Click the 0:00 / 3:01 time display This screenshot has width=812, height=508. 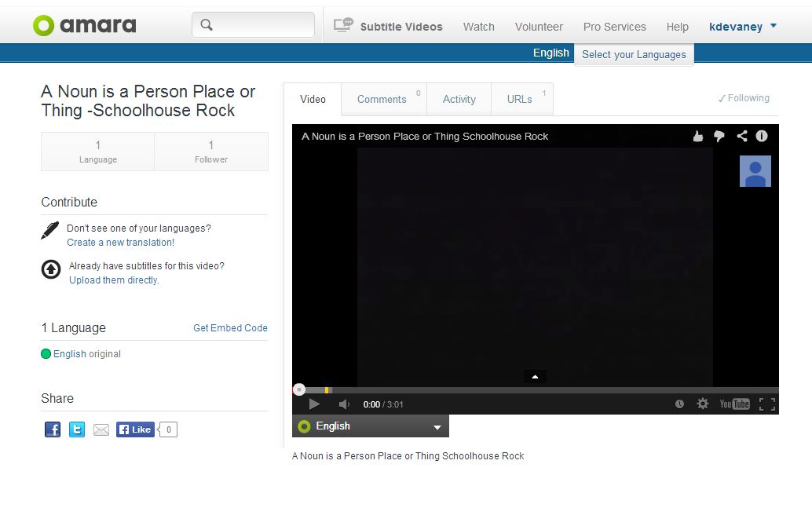click(383, 404)
